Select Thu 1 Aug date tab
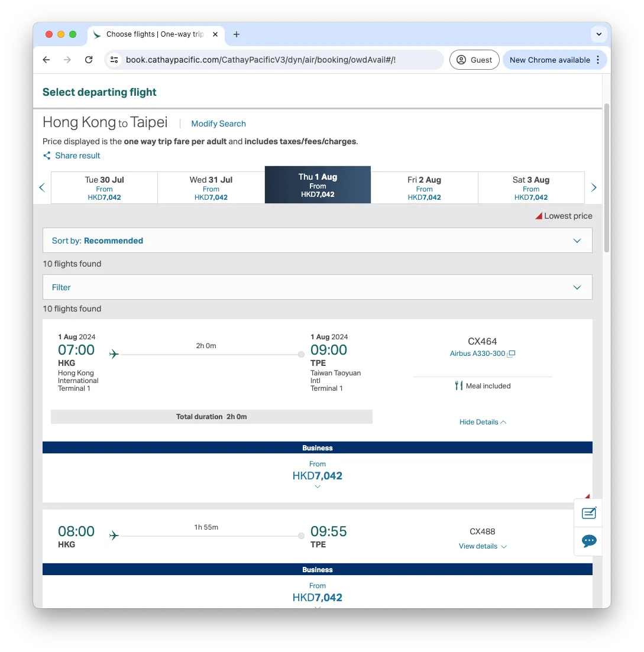 318,185
